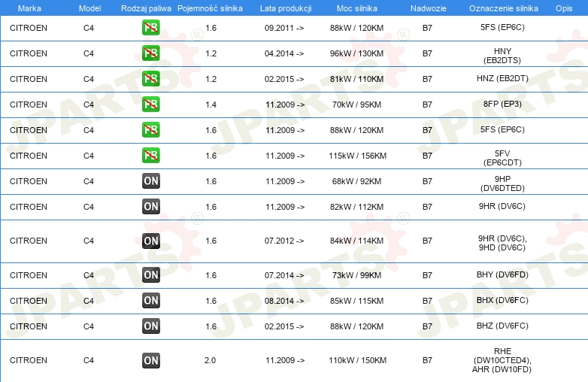Click the date cell 07.2012 ->
The height and width of the screenshot is (382, 588).
pyautogui.click(x=284, y=241)
